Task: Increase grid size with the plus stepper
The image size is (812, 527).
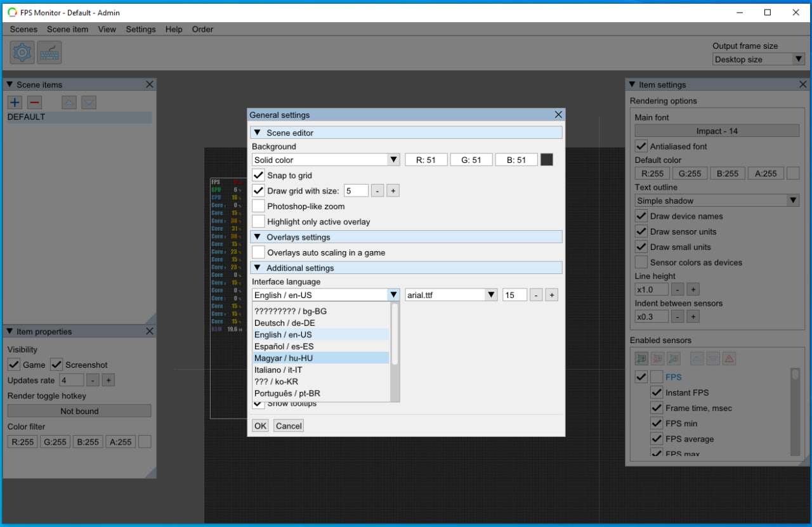Action: coord(393,191)
